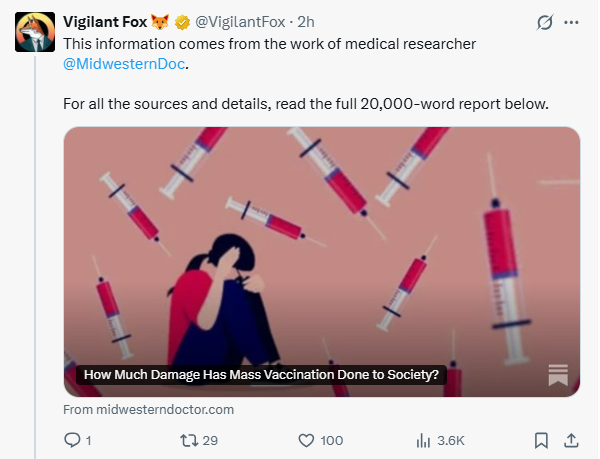The width and height of the screenshot is (600, 459).
Task: Like the post with the heart icon
Action: [x=307, y=440]
